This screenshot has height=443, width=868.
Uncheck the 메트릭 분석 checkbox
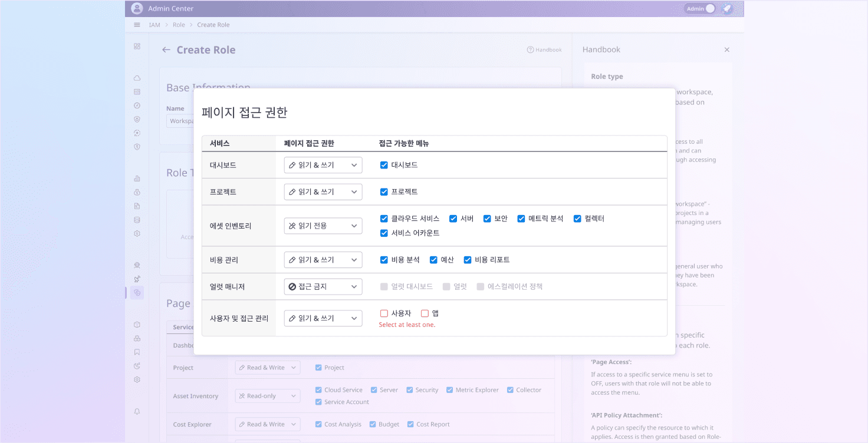(521, 219)
